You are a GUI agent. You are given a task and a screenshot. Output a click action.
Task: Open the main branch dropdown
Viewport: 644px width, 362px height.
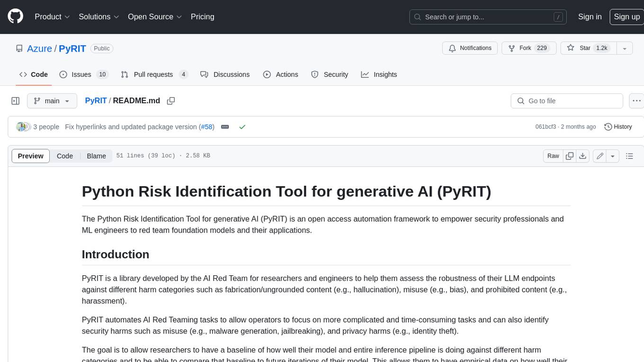tap(52, 101)
